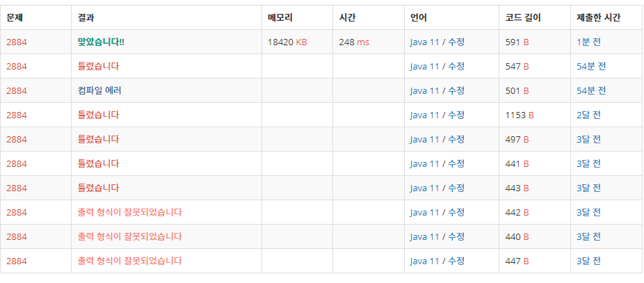
Task: Click 수정 for the 547 B submission
Action: (456, 66)
